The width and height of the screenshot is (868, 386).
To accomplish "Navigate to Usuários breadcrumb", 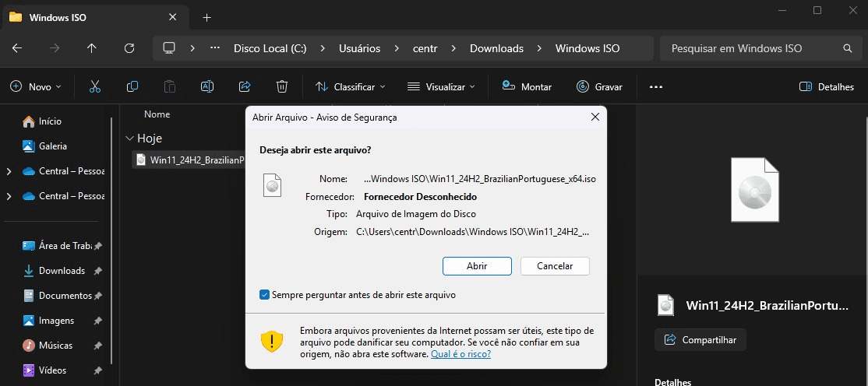I will tap(360, 49).
